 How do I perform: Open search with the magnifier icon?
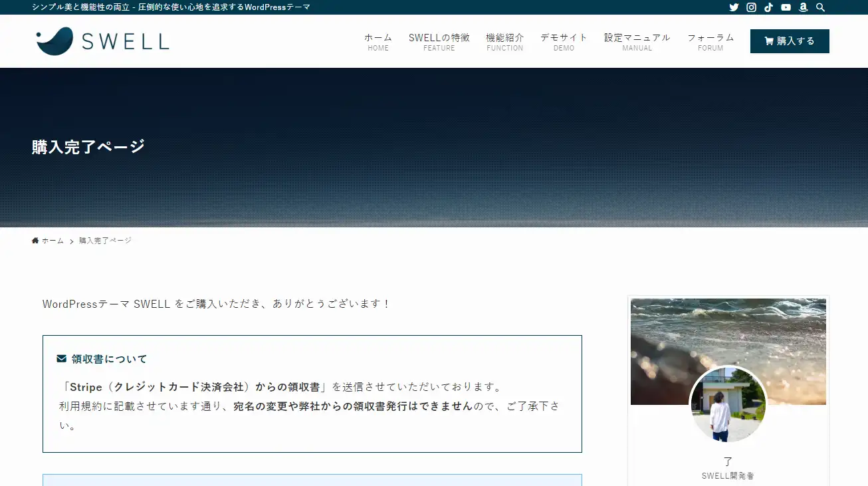(x=820, y=7)
